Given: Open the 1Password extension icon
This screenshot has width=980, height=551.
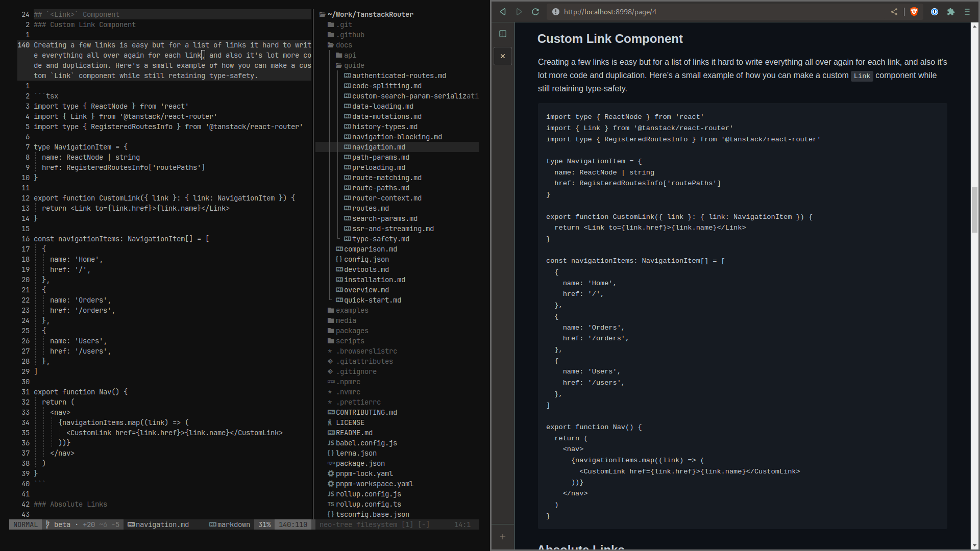Looking at the screenshot, I should (x=935, y=12).
